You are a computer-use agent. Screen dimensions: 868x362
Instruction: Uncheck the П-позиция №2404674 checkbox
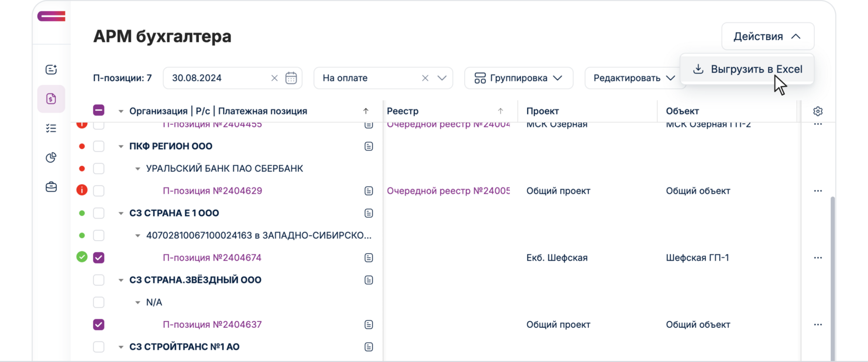coord(99,258)
